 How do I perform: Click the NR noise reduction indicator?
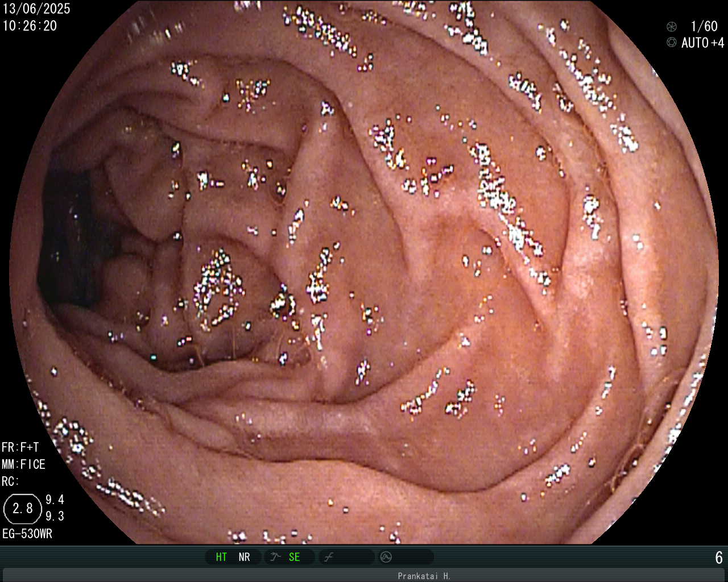244,557
